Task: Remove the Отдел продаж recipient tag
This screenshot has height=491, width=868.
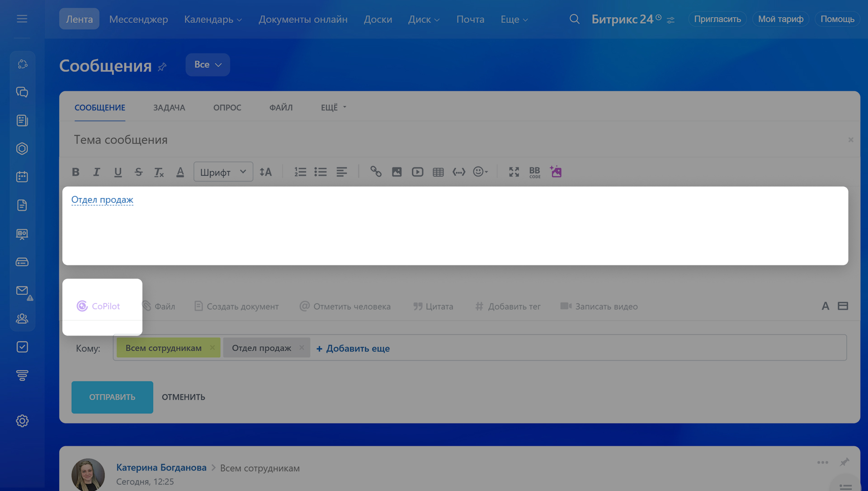Action: coord(302,348)
